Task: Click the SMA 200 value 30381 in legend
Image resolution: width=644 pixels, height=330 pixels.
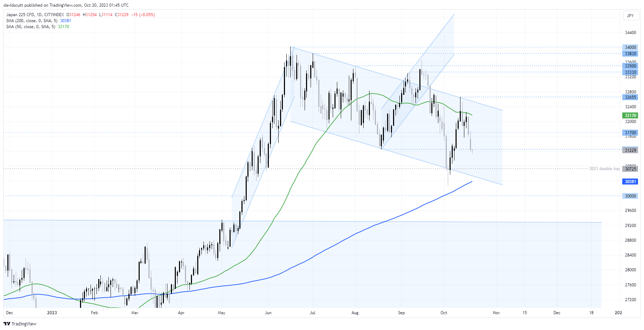Action: [66, 21]
